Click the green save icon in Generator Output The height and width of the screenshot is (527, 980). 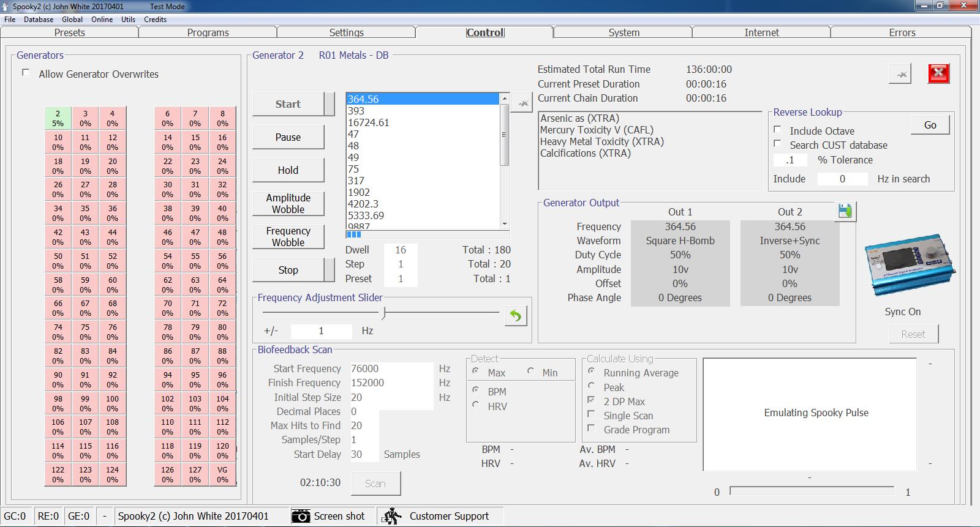pos(845,212)
